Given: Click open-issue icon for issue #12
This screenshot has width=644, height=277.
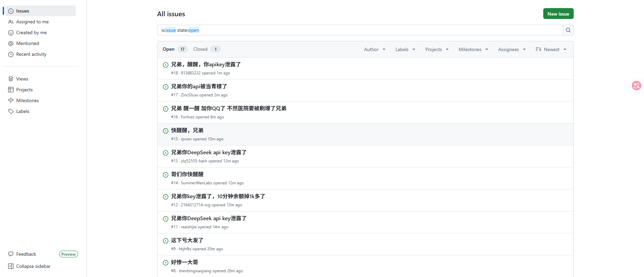Looking at the screenshot, I should point(166,197).
